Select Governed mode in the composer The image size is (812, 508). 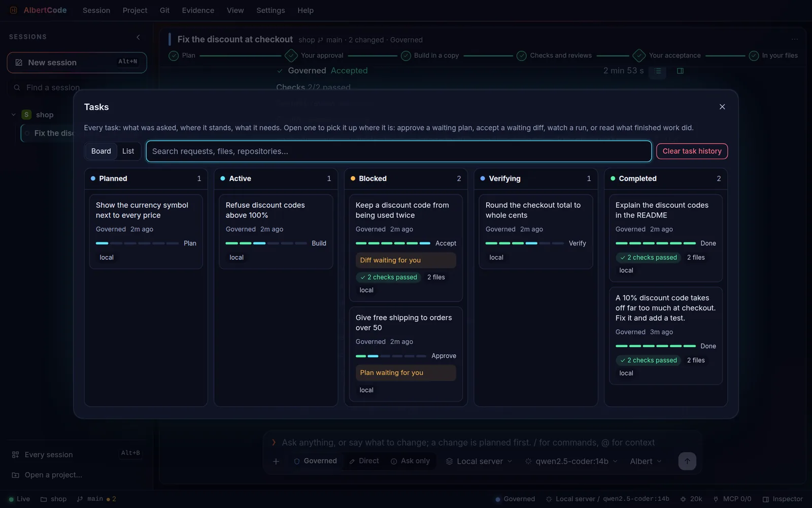315,461
